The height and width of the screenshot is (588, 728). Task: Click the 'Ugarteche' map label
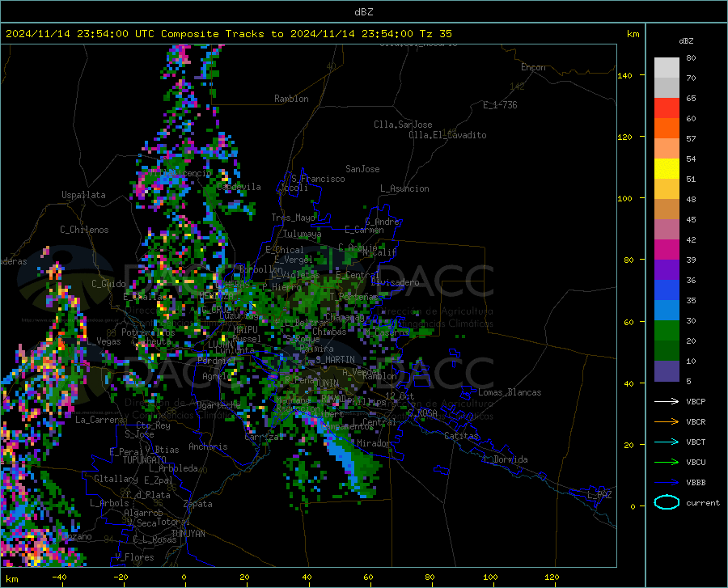tap(218, 404)
